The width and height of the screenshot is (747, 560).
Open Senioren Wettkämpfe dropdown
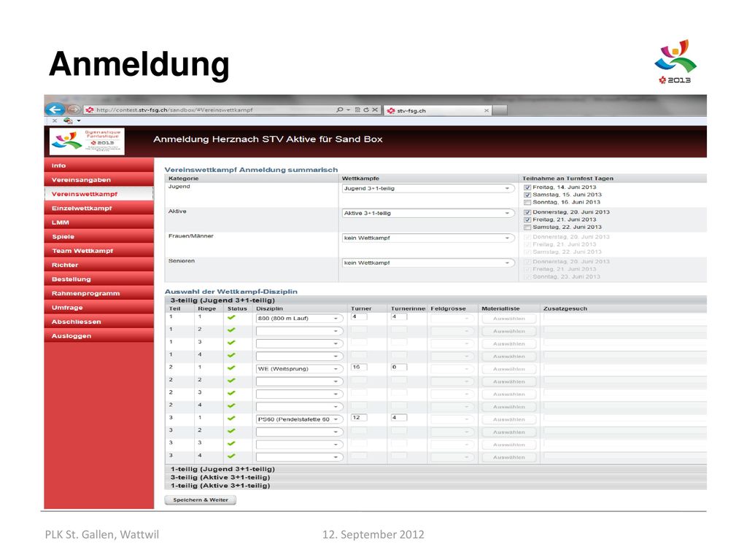click(427, 262)
